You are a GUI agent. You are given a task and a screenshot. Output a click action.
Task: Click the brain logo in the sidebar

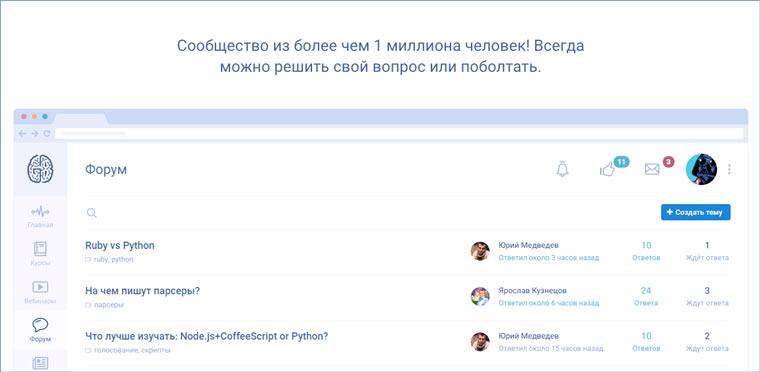pyautogui.click(x=40, y=169)
